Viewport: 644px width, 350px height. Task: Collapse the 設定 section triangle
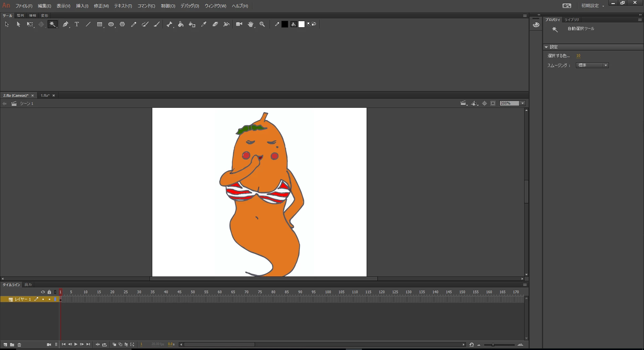point(546,47)
